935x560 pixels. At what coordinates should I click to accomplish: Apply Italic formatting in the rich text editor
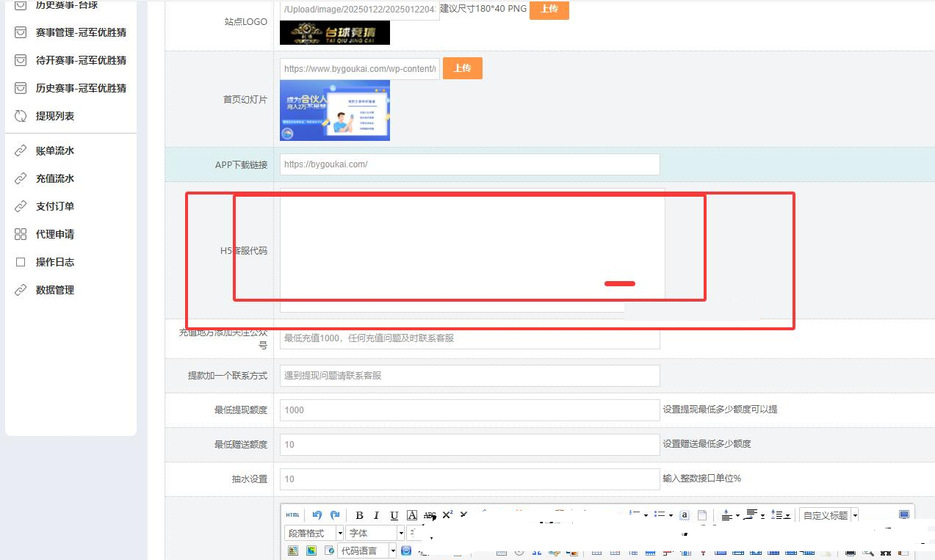point(376,514)
